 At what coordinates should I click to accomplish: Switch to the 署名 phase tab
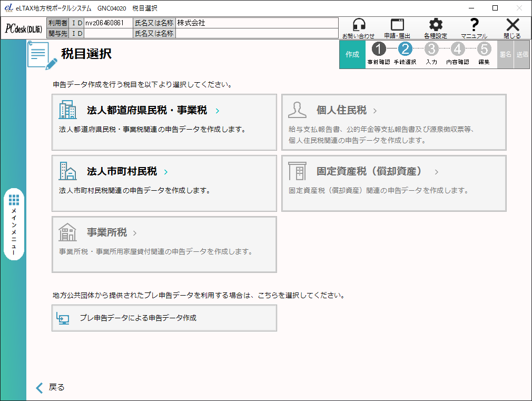click(x=505, y=54)
